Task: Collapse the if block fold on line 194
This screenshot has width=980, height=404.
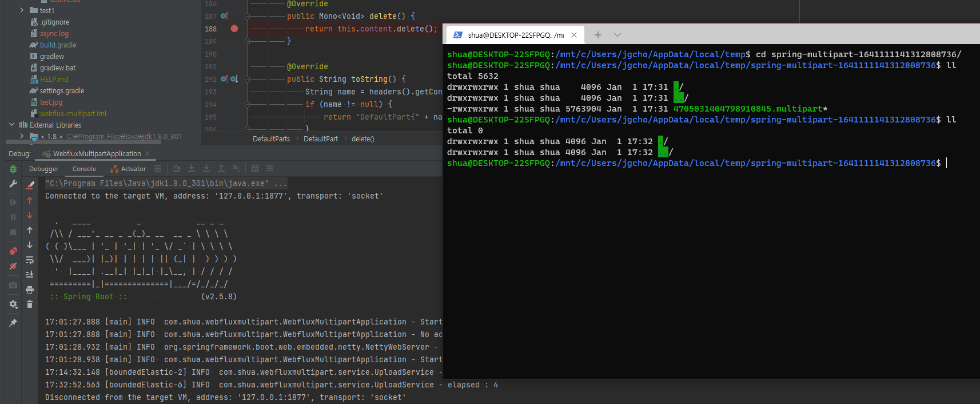Action: coord(247,104)
